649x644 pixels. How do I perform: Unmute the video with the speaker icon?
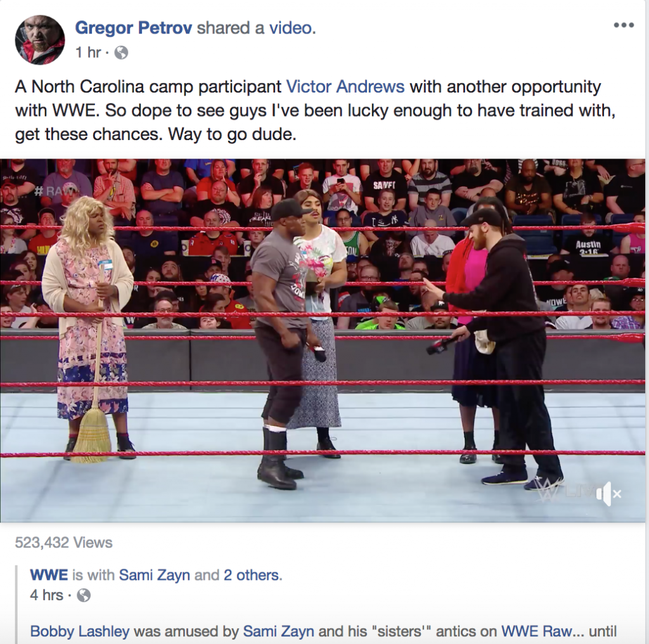coord(608,493)
